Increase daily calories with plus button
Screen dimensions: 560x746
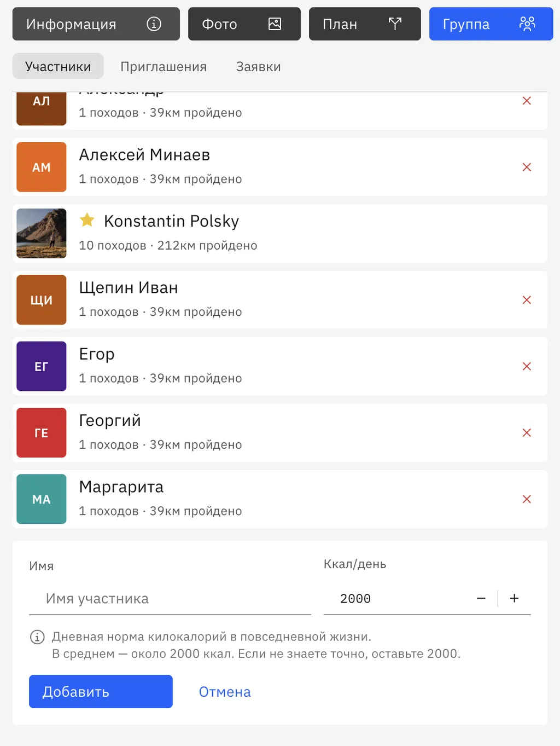click(514, 598)
